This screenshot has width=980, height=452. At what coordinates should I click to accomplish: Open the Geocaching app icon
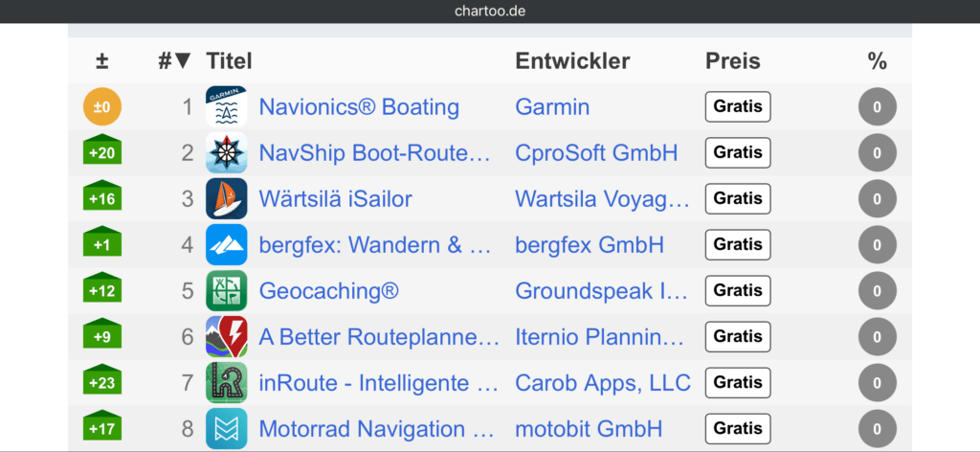(x=226, y=290)
